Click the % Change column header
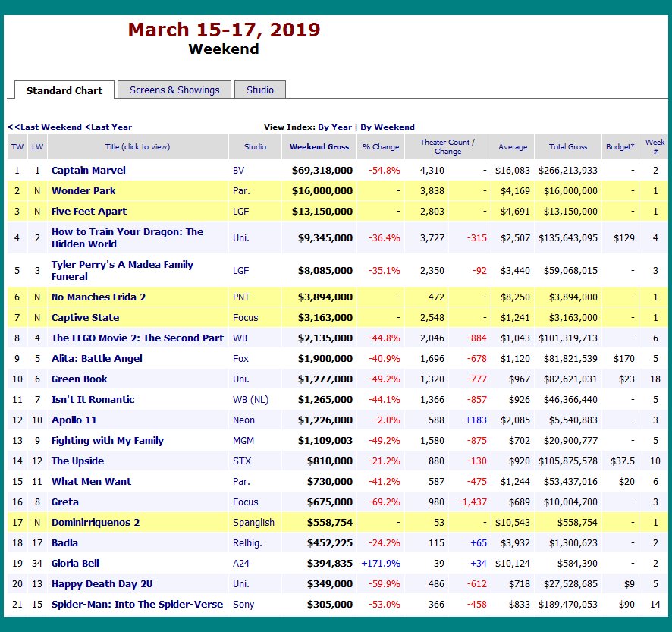 pyautogui.click(x=380, y=147)
